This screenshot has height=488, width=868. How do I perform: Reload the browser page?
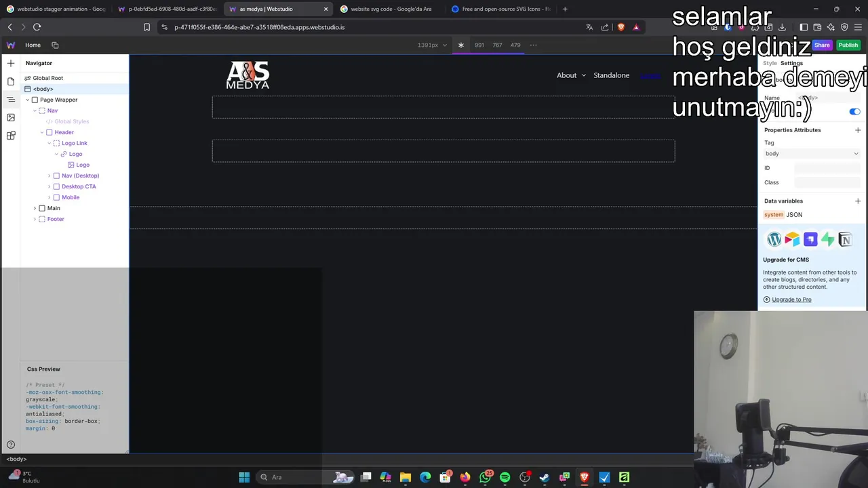click(x=37, y=27)
